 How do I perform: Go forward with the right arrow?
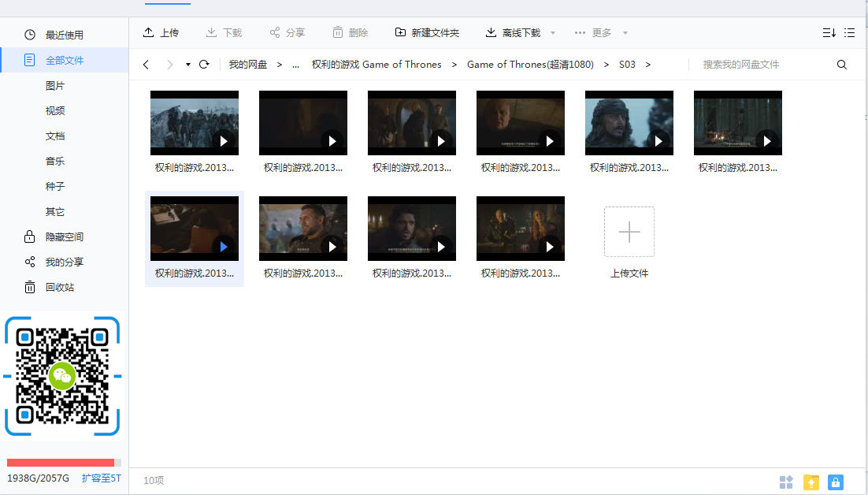pos(170,65)
